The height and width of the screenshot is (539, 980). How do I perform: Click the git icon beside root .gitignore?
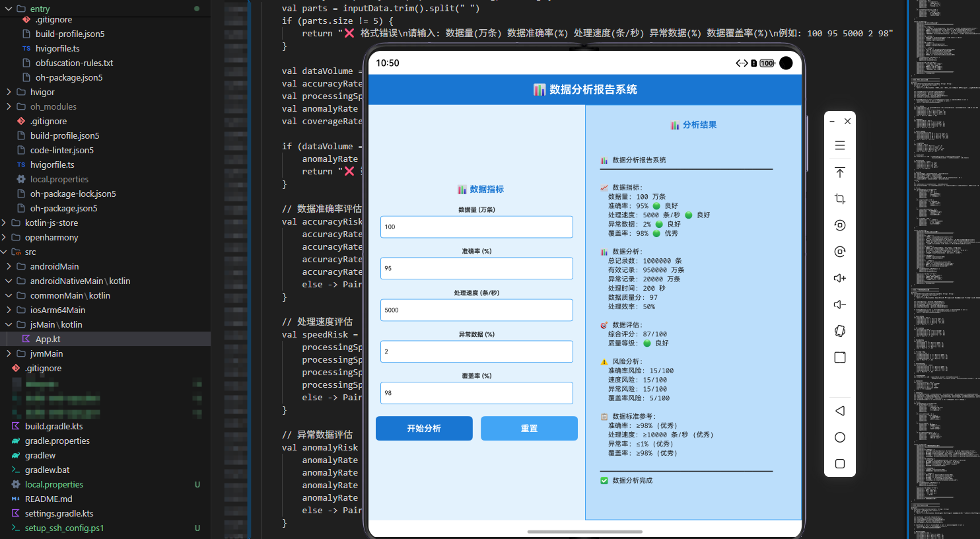(16, 368)
